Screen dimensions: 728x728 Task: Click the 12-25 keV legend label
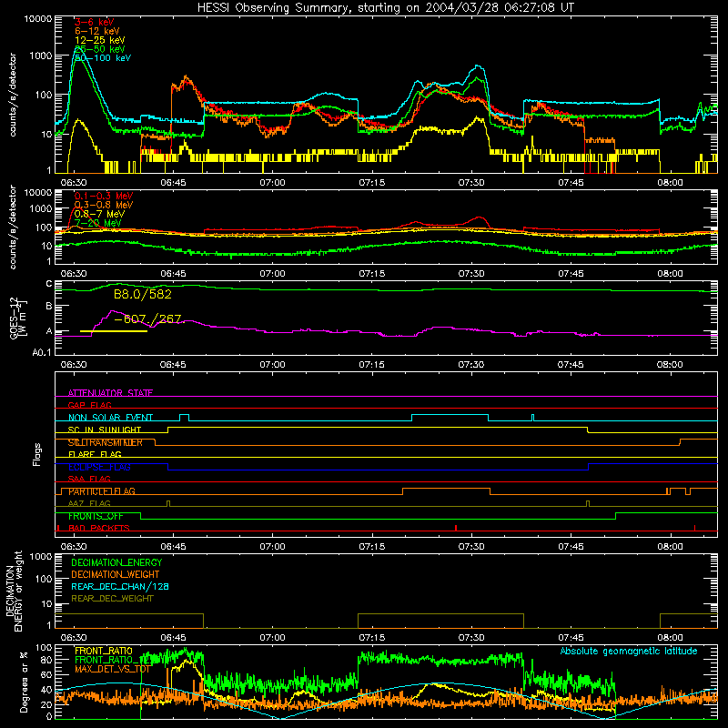[99, 40]
